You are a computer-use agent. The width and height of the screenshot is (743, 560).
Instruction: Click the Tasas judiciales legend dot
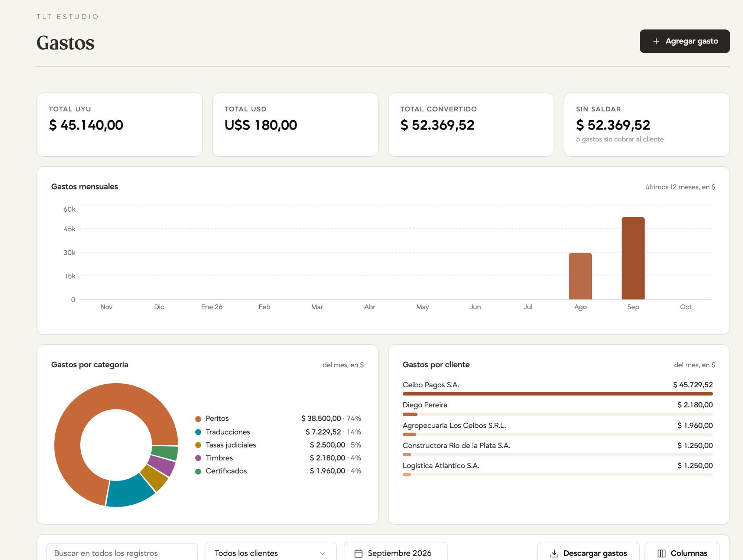[198, 445]
